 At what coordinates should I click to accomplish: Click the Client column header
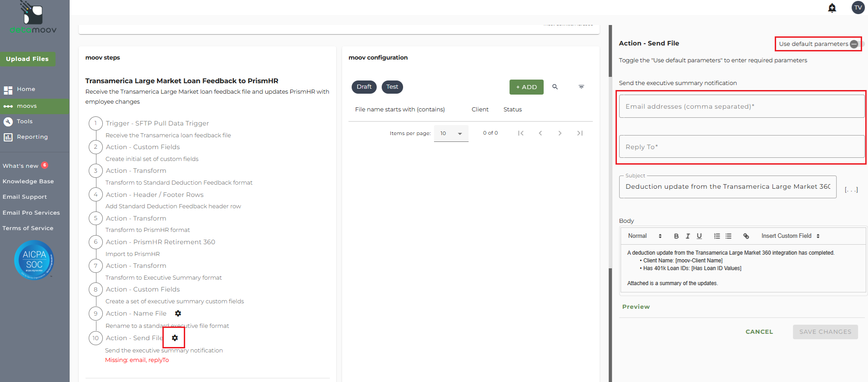[480, 110]
